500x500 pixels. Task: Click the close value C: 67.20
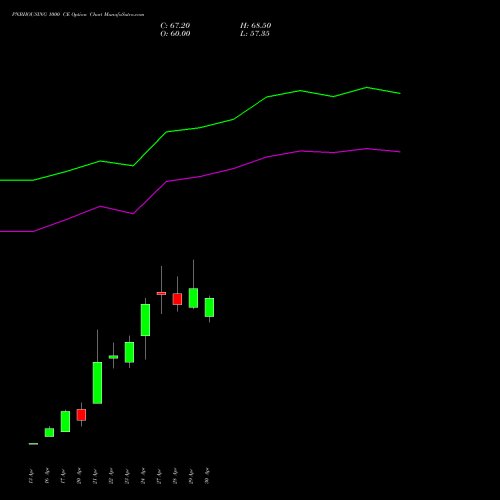point(175,26)
